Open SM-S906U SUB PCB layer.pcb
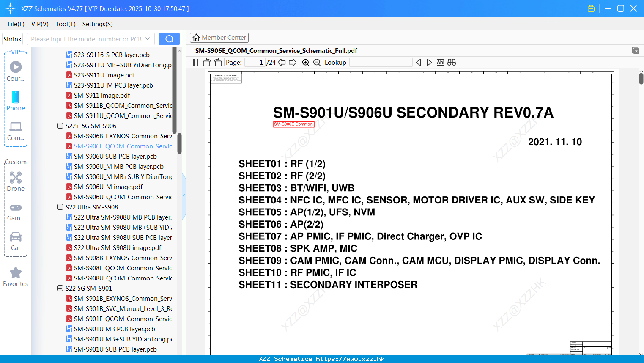The width and height of the screenshot is (644, 363). coord(112,156)
